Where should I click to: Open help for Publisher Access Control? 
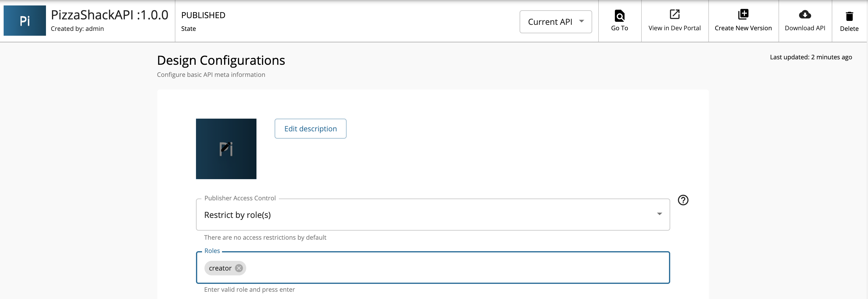[x=683, y=200]
